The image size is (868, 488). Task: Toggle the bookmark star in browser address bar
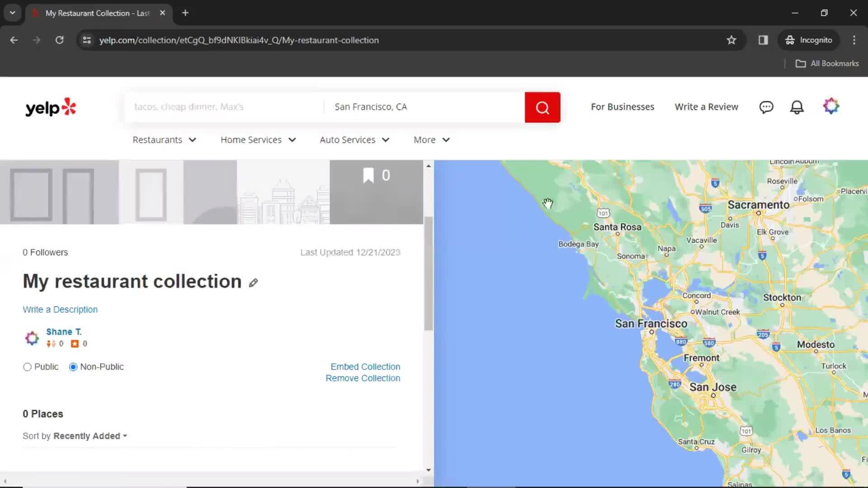(731, 40)
